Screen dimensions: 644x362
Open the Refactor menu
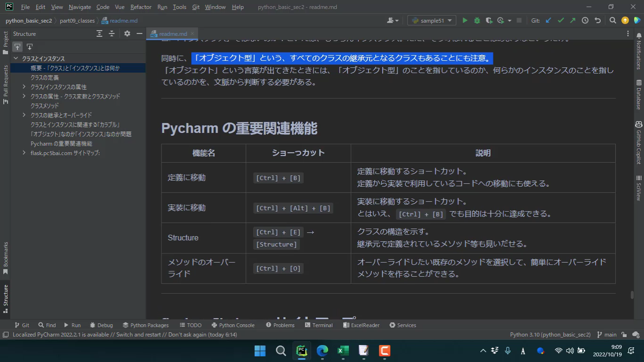[x=141, y=7]
